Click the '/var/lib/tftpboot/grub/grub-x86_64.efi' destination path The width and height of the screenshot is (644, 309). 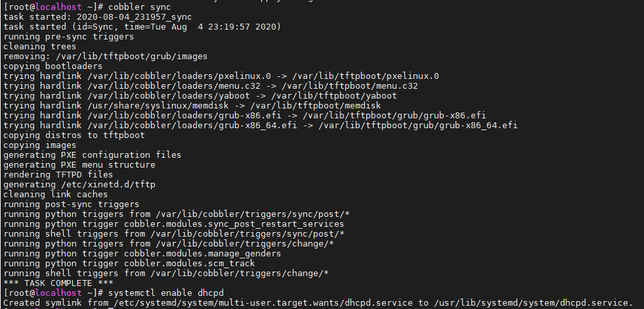[x=418, y=125]
